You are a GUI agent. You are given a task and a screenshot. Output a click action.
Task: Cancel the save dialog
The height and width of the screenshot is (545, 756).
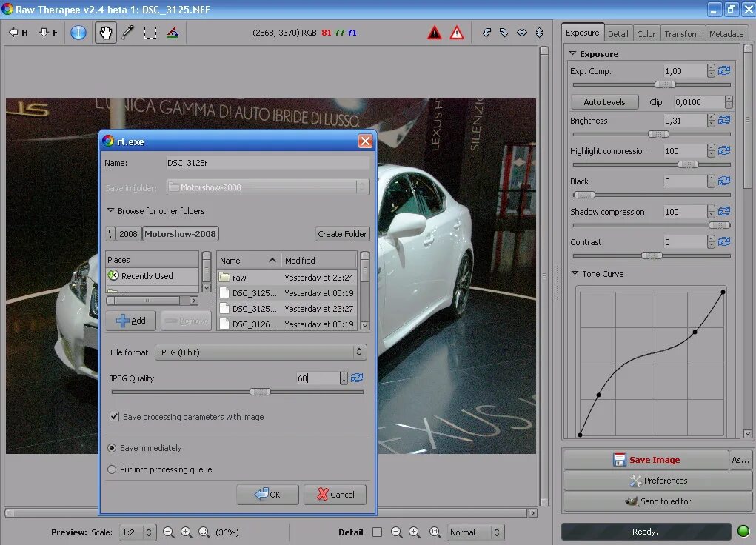pyautogui.click(x=335, y=495)
